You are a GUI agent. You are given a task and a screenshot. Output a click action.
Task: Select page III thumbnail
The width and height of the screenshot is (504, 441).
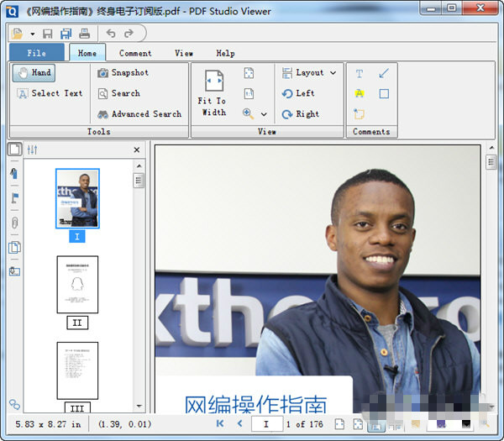tap(77, 370)
